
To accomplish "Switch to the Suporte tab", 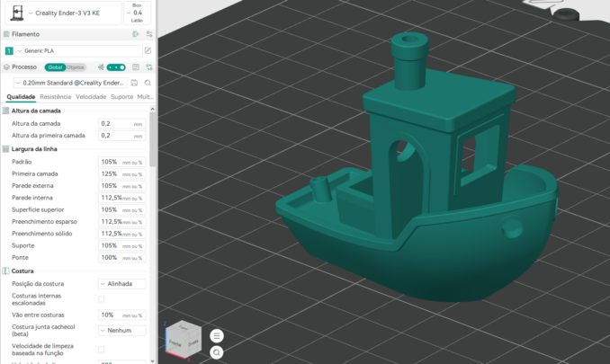I will coord(121,97).
